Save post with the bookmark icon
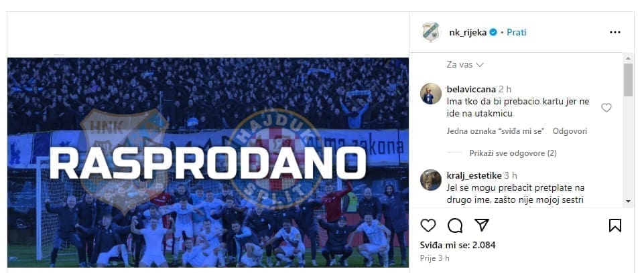Viewport: 644px width, 273px height. coord(615,225)
